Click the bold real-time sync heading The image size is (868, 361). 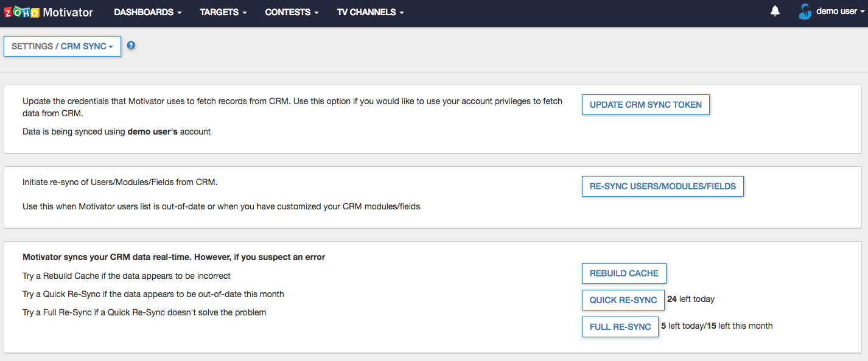173,257
